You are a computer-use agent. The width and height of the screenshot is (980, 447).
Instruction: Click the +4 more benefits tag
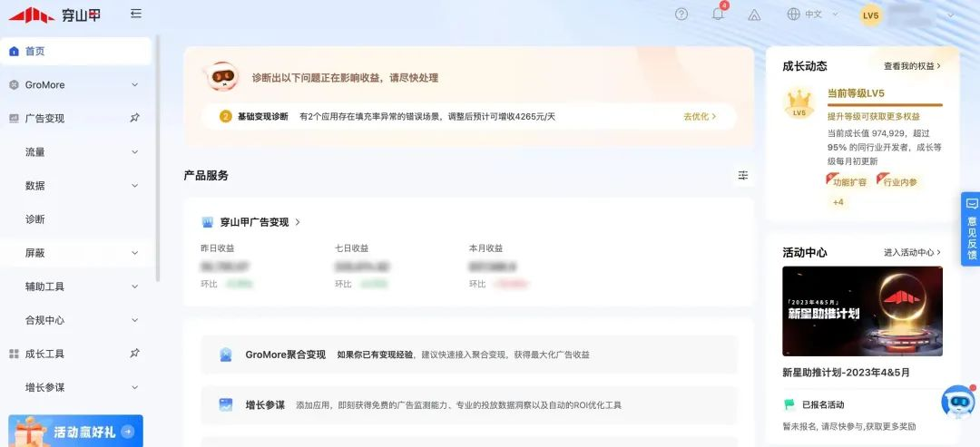[x=838, y=202]
